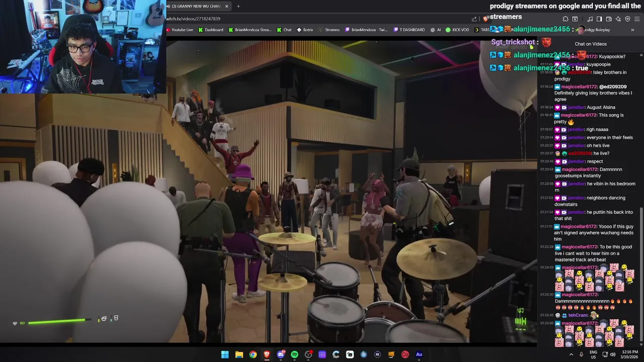Toggle browser sidebar panel icon
Screen dimensions: 644x362
click(599, 19)
